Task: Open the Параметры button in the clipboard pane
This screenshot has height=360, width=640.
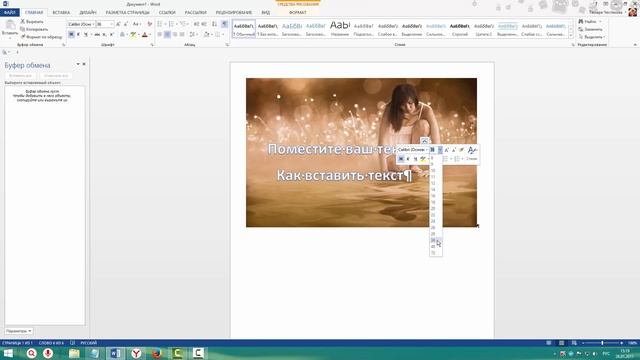Action: pyautogui.click(x=19, y=331)
